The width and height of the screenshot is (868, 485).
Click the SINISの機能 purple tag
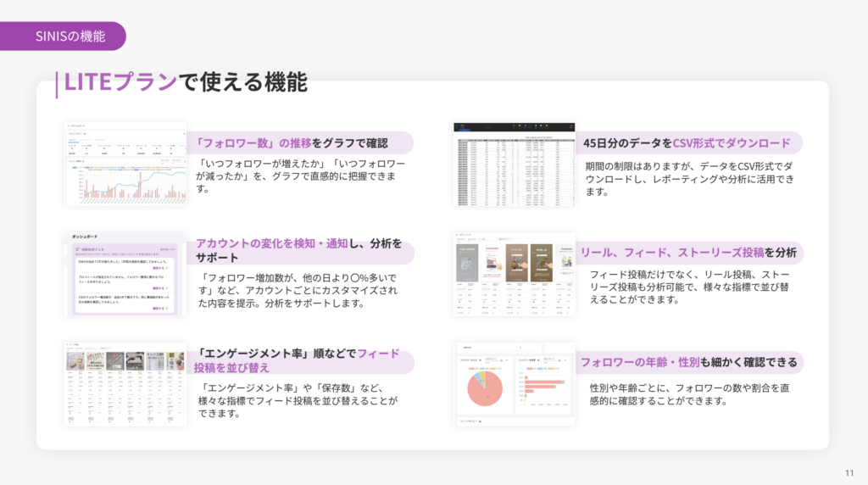(x=63, y=36)
